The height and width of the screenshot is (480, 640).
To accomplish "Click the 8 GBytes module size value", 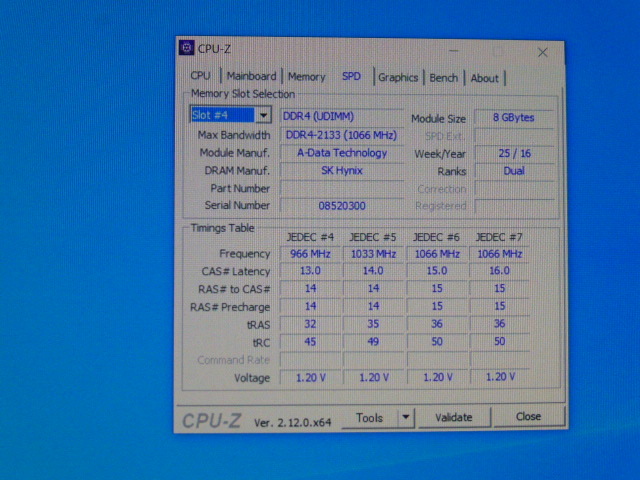I will pos(513,118).
